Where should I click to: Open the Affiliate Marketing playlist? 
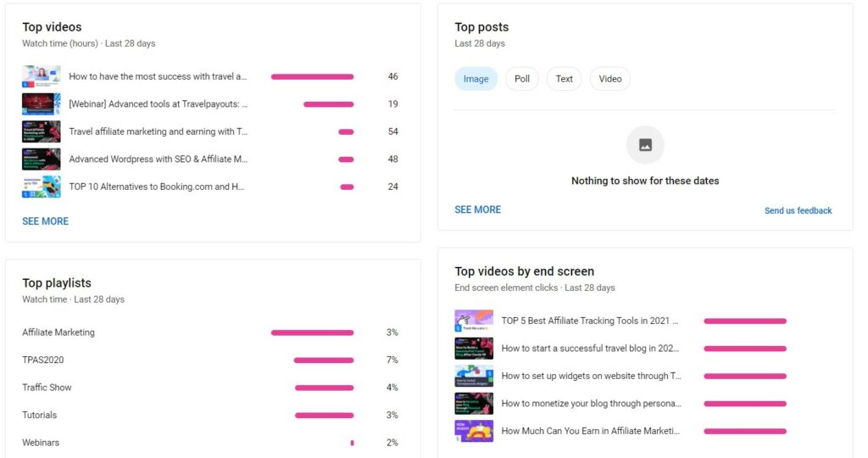tap(58, 332)
